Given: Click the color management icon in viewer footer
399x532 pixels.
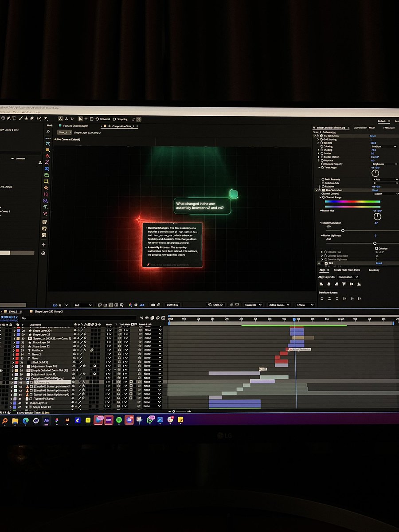Looking at the screenshot, I should point(130,305).
